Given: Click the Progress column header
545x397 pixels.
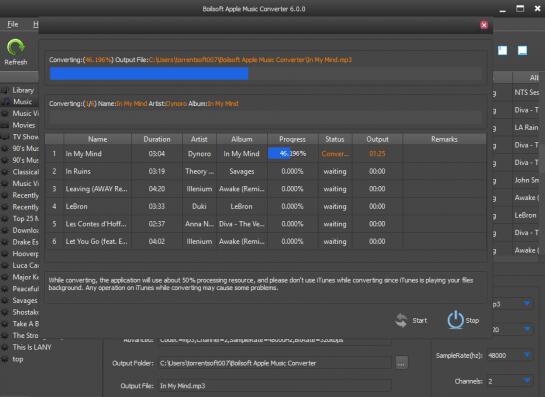Looking at the screenshot, I should 292,139.
